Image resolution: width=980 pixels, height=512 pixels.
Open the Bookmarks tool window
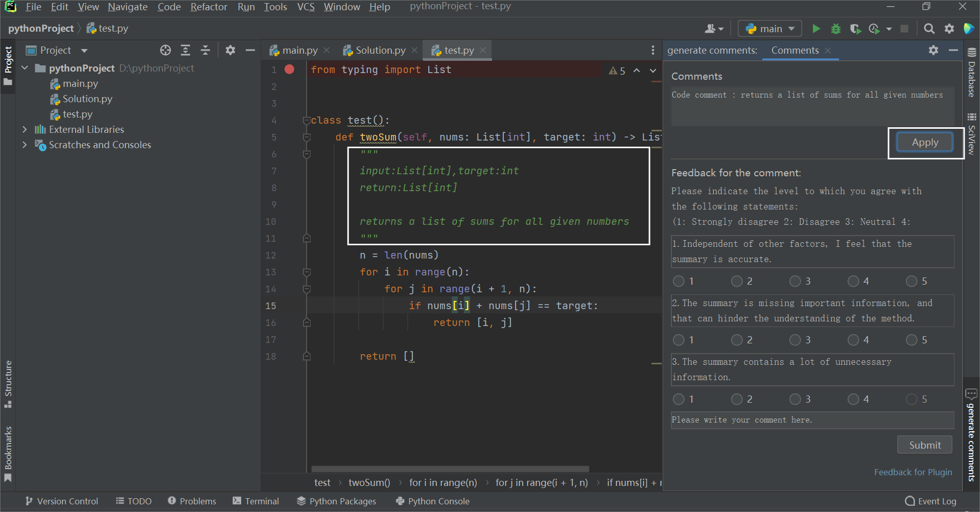click(8, 454)
